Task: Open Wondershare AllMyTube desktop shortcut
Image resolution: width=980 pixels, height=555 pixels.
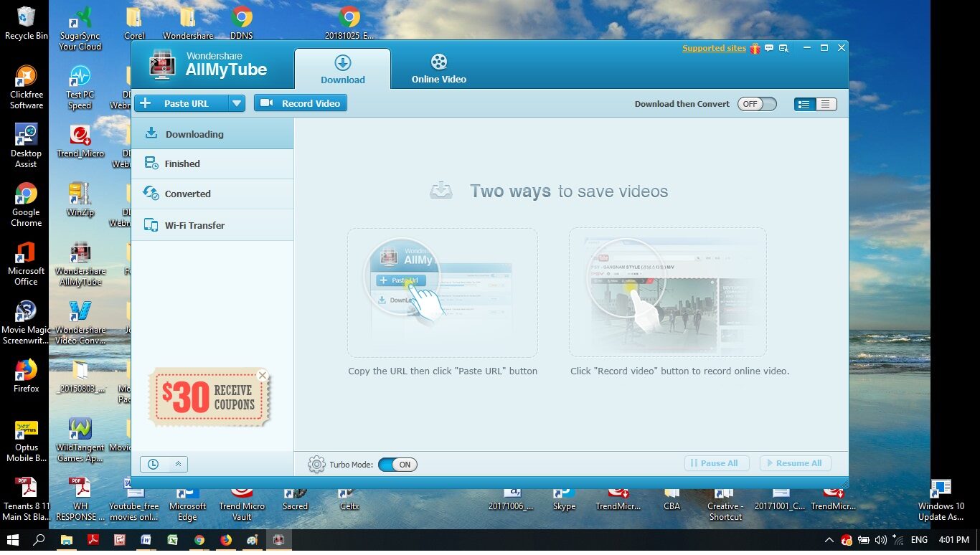Action: point(80,264)
